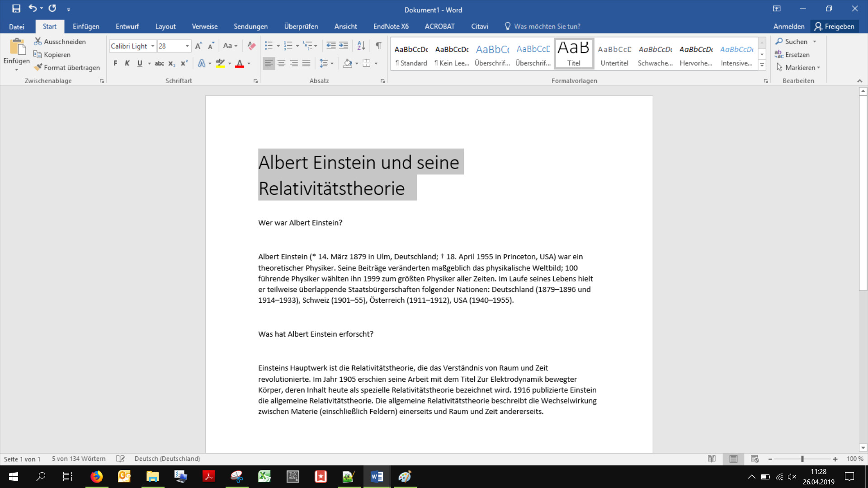Toggle paragraph marks display
Image resolution: width=868 pixels, height=488 pixels.
click(378, 46)
